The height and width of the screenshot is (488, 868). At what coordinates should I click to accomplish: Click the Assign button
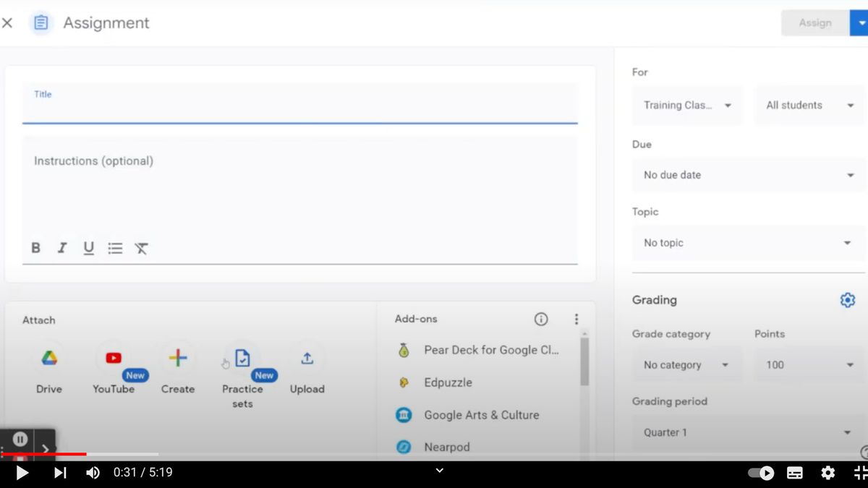815,22
